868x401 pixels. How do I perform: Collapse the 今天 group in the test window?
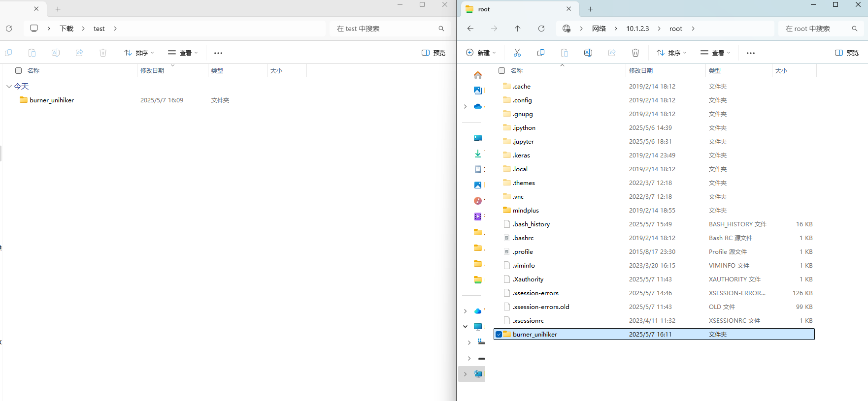point(9,87)
